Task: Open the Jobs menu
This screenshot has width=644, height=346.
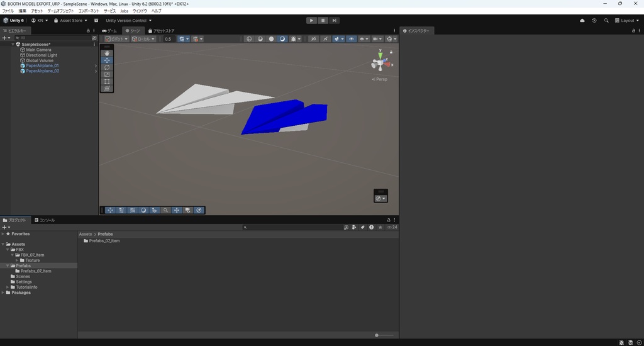Action: (124, 11)
